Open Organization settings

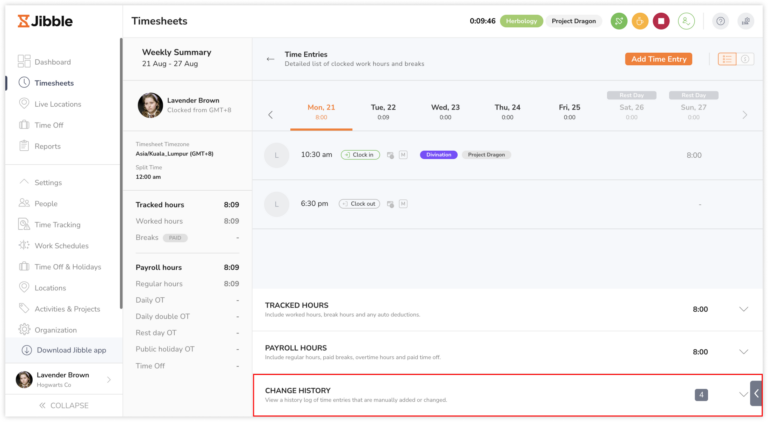point(55,329)
